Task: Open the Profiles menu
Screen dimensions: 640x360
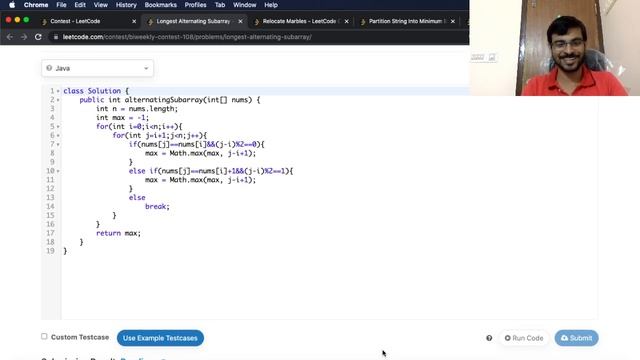Action: 195,5
